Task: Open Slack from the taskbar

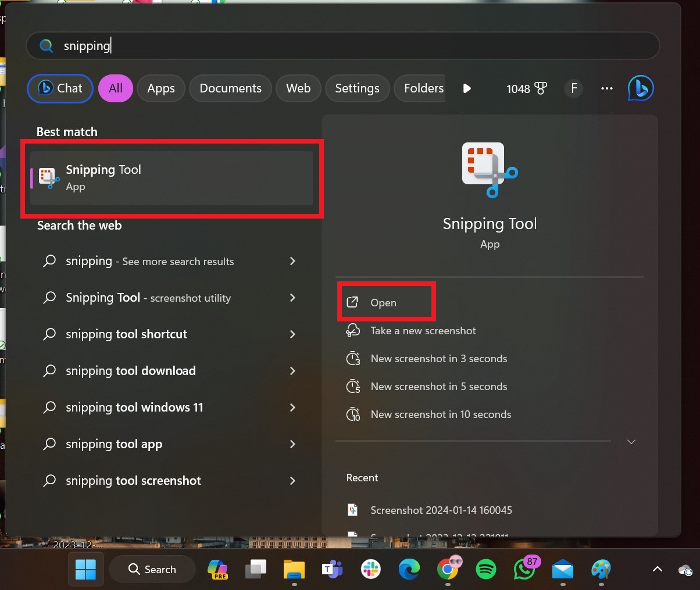Action: point(370,569)
